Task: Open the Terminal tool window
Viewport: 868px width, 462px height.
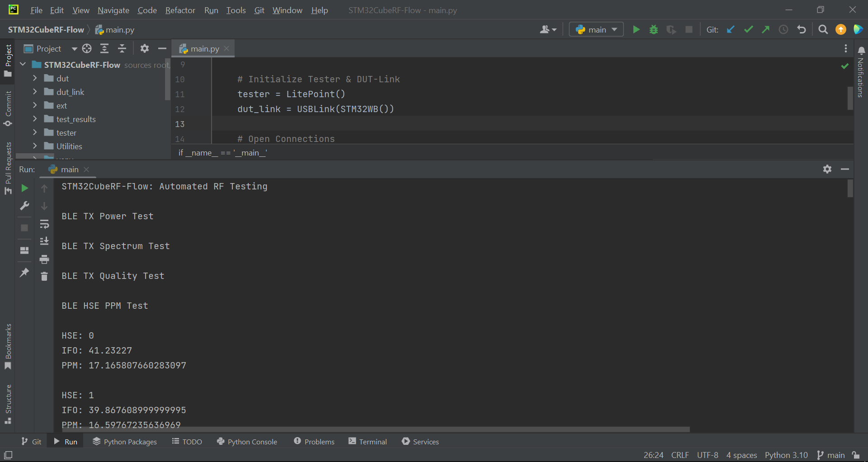Action: (368, 442)
